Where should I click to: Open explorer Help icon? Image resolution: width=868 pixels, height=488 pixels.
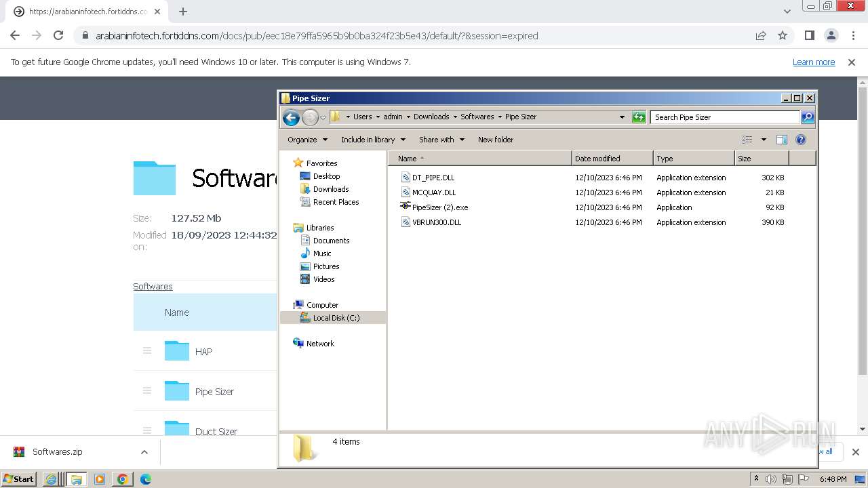[801, 140]
